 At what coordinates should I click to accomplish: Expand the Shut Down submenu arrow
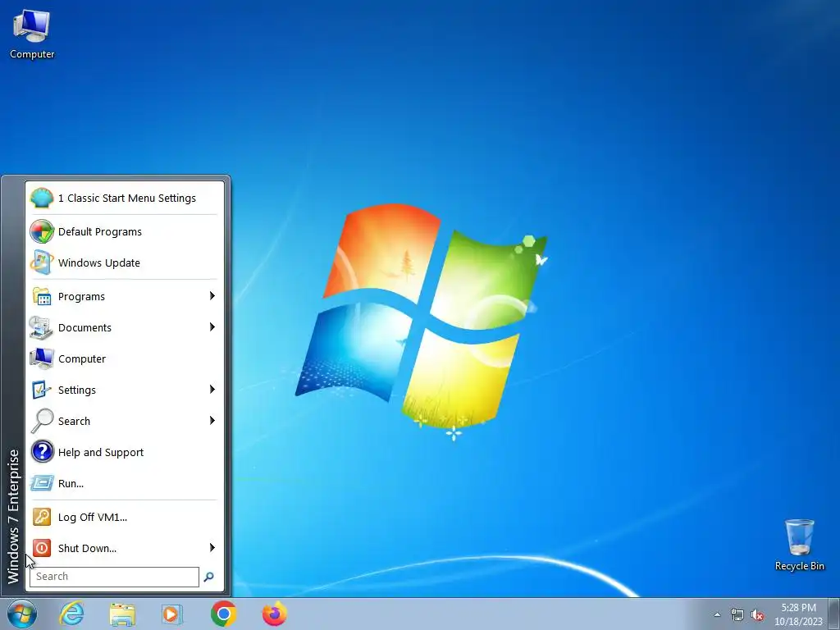pyautogui.click(x=212, y=547)
